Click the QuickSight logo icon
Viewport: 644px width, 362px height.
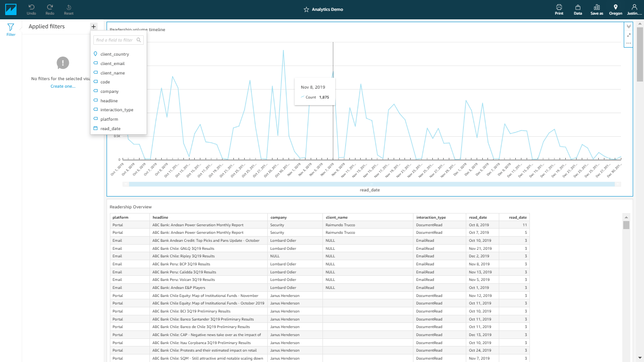point(10,9)
